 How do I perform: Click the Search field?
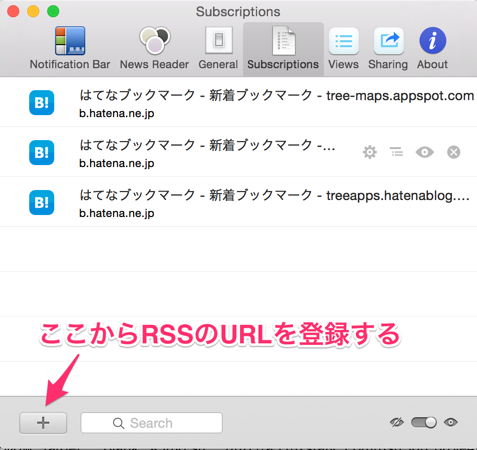152,423
